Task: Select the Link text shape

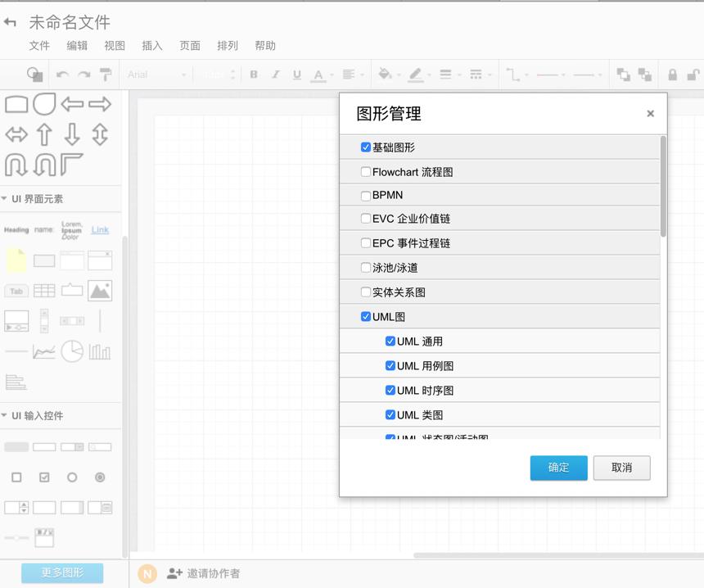Action: [100, 229]
